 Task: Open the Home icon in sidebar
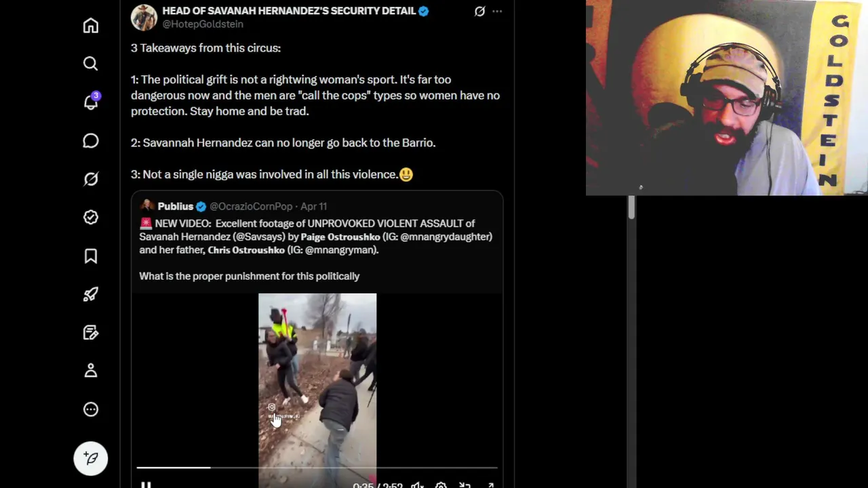tap(91, 25)
